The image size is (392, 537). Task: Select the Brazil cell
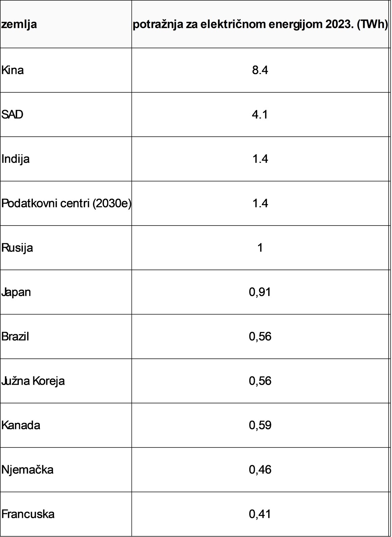(x=66, y=337)
